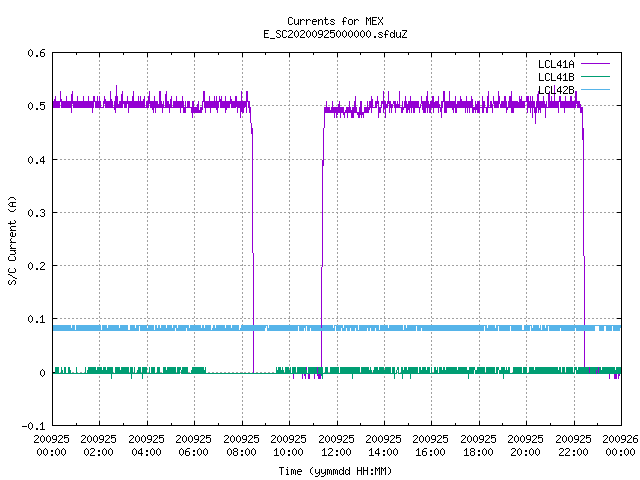Click the LCL41A legend label

coord(556,64)
